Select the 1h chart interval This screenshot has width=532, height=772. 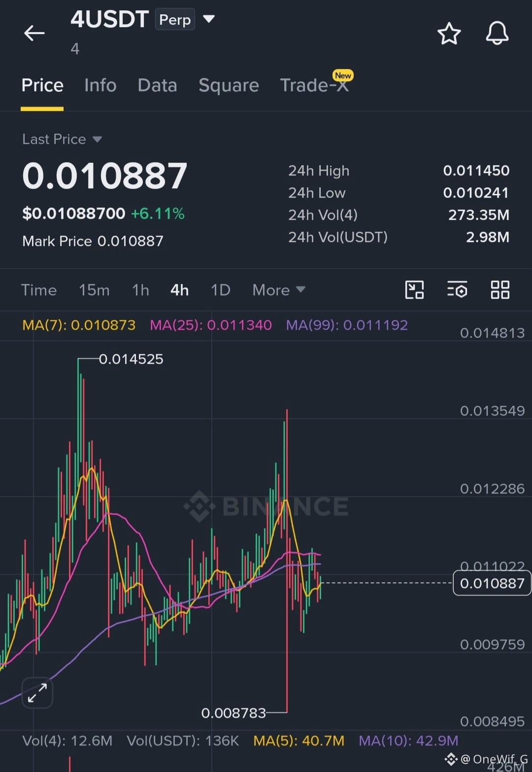click(x=140, y=290)
